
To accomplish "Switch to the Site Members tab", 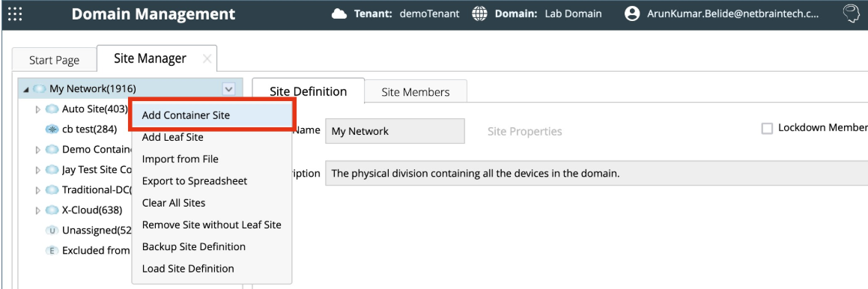I will (415, 92).
